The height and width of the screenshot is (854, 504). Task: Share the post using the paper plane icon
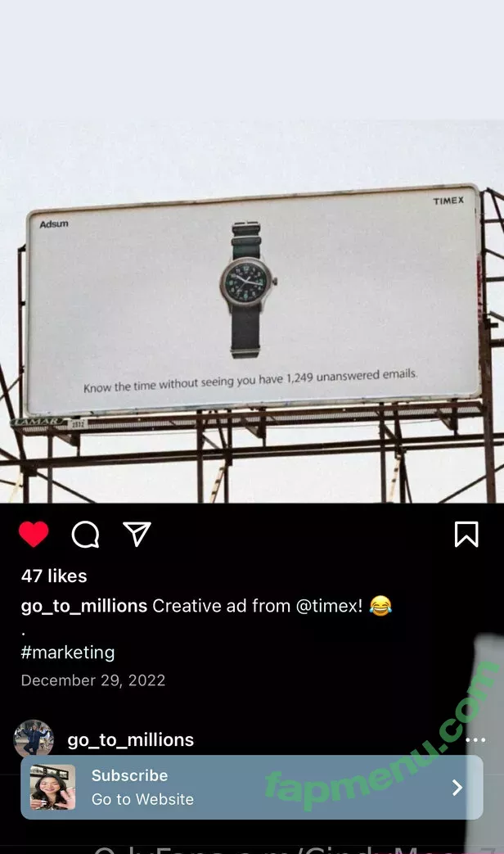tap(137, 534)
